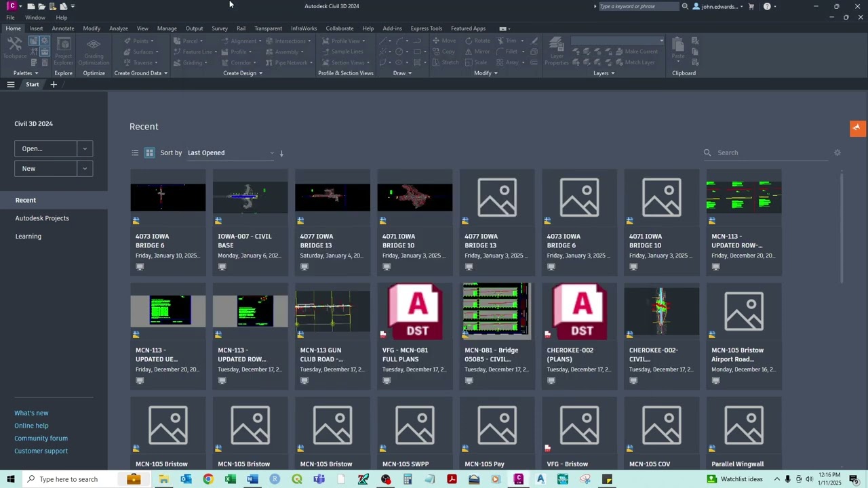Open the Survey ribbon tab
868x488 pixels.
220,28
